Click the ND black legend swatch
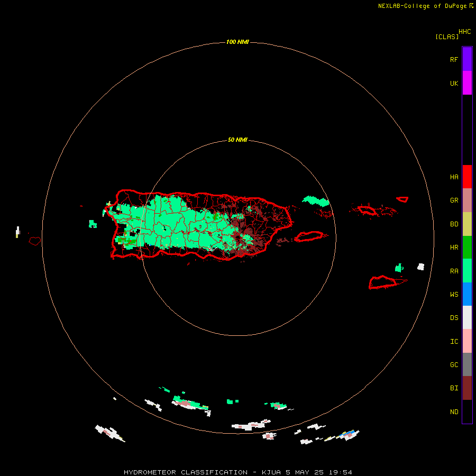Image resolution: width=476 pixels, height=476 pixels. (x=467, y=411)
